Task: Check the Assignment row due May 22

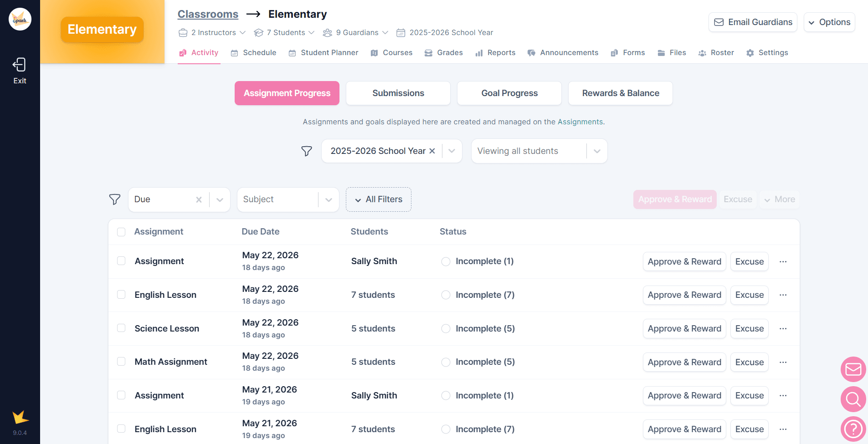Action: (121, 261)
